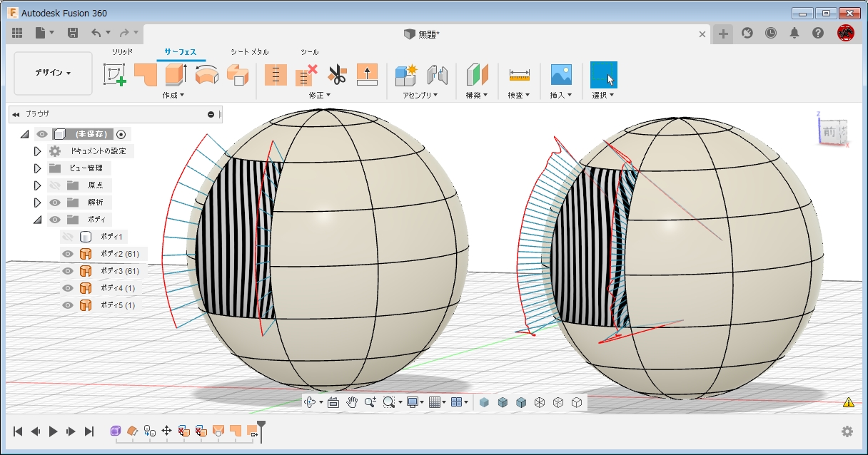This screenshot has height=455, width=868.
Task: Expand ドキュメントの設定 node
Action: tap(38, 151)
